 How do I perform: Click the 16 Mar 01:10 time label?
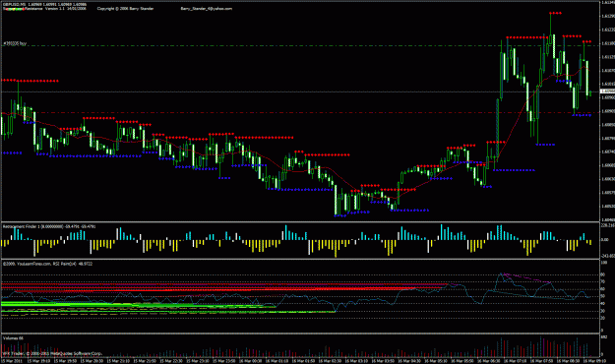(277, 361)
